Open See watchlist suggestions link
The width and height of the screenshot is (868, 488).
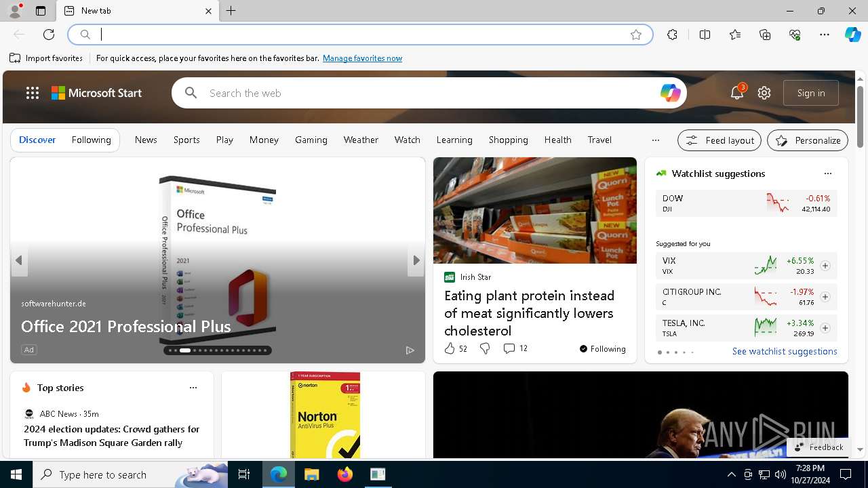785,351
